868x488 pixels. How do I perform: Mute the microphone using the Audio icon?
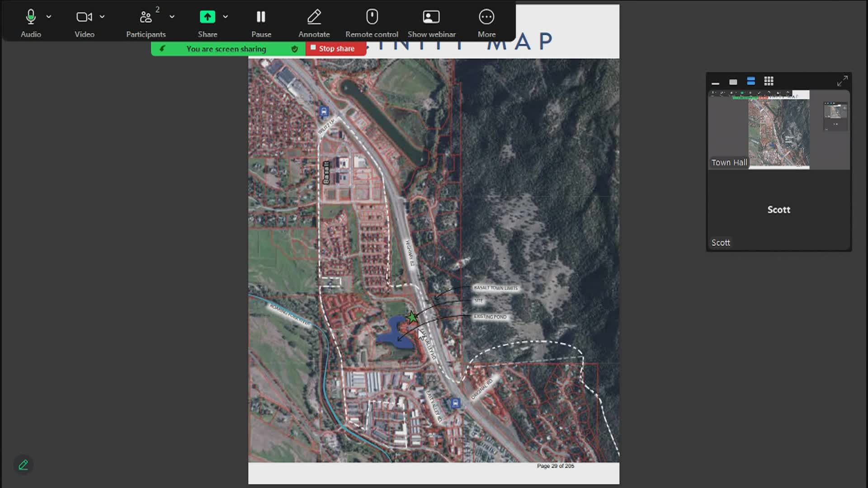(x=31, y=17)
